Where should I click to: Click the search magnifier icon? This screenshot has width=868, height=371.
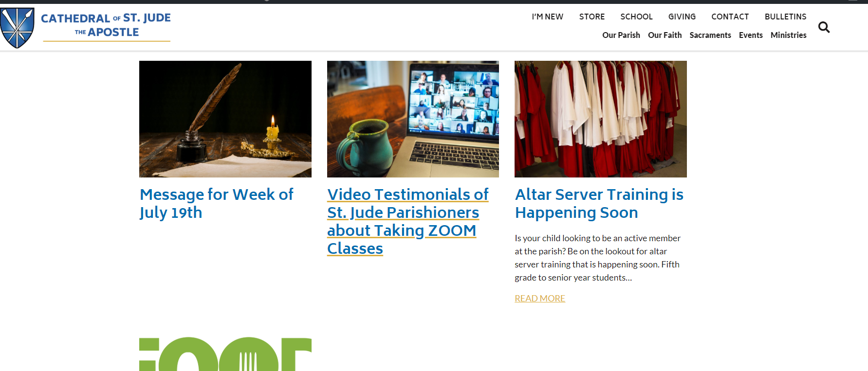(824, 27)
